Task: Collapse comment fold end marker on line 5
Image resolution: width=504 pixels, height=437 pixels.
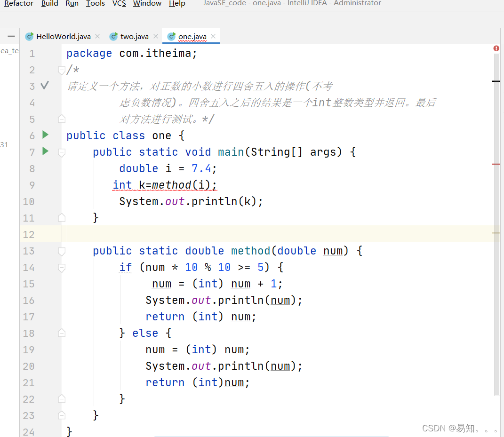Action: point(62,119)
